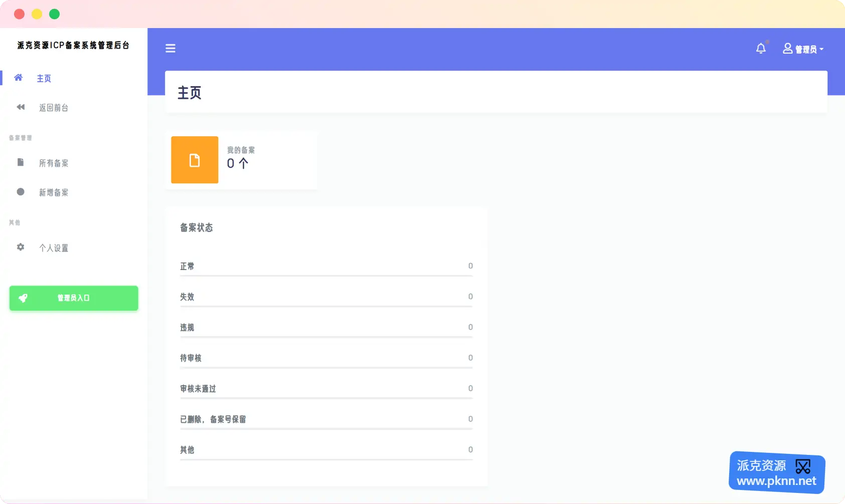Expand the 管理员 dropdown arrow

[x=821, y=49]
